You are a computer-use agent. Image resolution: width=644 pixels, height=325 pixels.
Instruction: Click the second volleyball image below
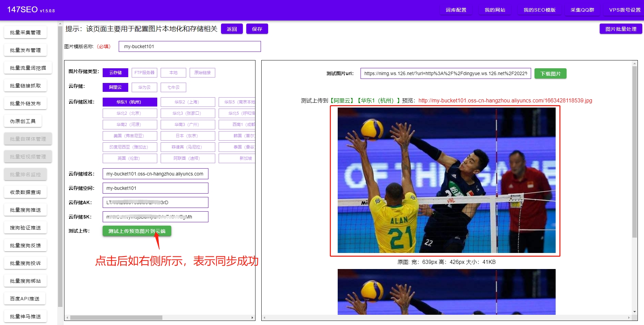point(447,292)
